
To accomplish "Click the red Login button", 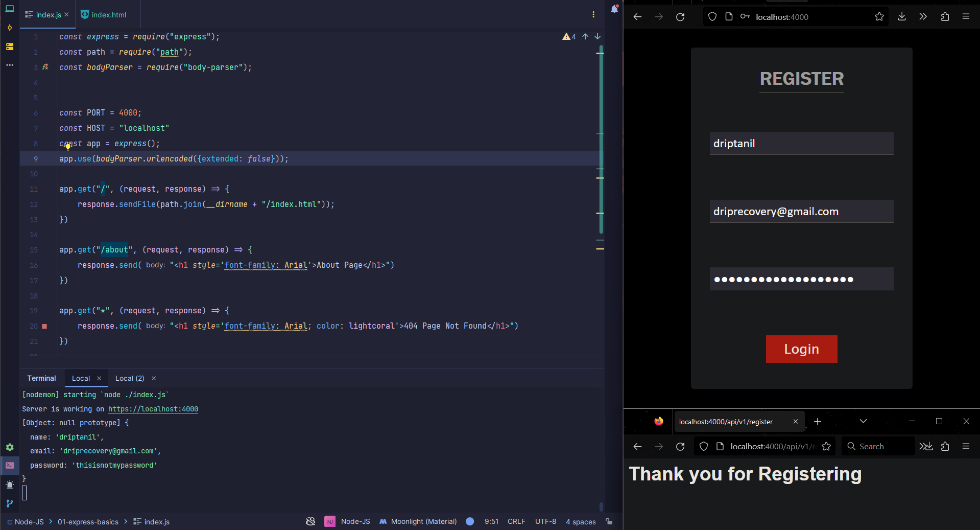I will click(801, 349).
